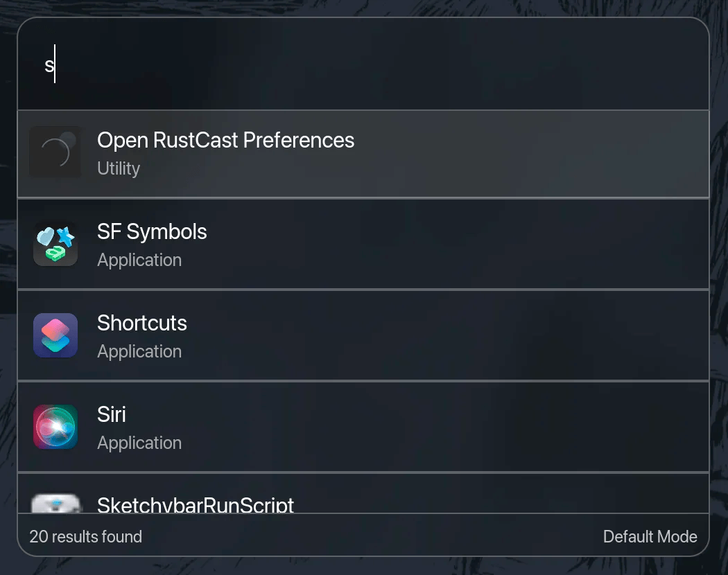This screenshot has width=728, height=575.
Task: Click the typed letter s in search
Action: [x=49, y=66]
